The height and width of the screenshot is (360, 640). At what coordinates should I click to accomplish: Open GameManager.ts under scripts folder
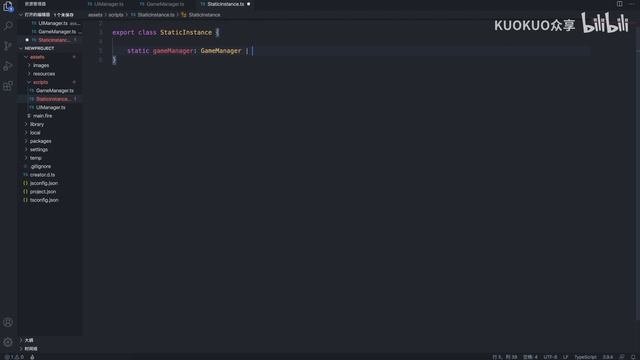[55, 91]
